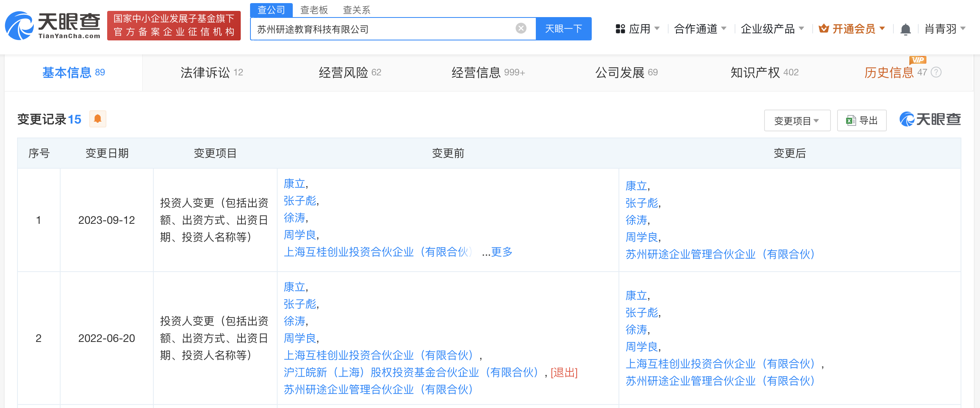
Task: Switch to the 历史信息 VIP tab
Action: pos(895,73)
